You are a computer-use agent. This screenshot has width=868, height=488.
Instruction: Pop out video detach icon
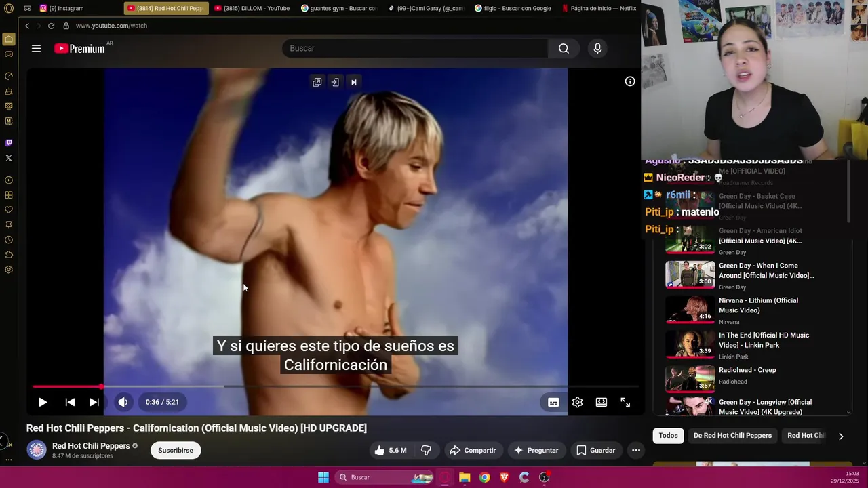(317, 82)
